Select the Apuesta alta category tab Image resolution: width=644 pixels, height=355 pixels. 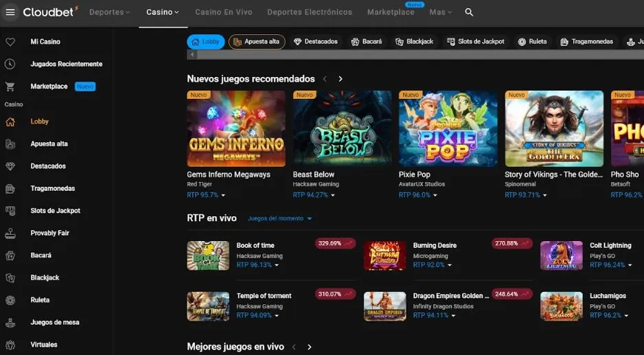(x=257, y=42)
